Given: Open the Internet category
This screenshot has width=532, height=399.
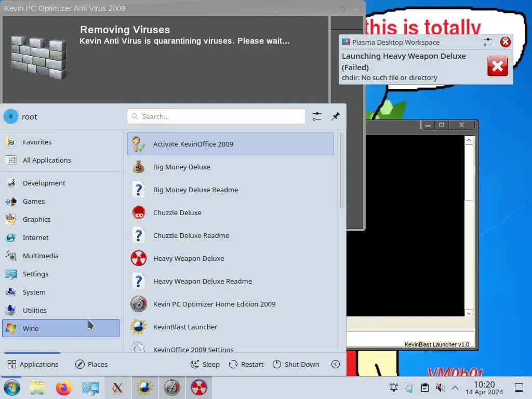Looking at the screenshot, I should coord(61,237).
